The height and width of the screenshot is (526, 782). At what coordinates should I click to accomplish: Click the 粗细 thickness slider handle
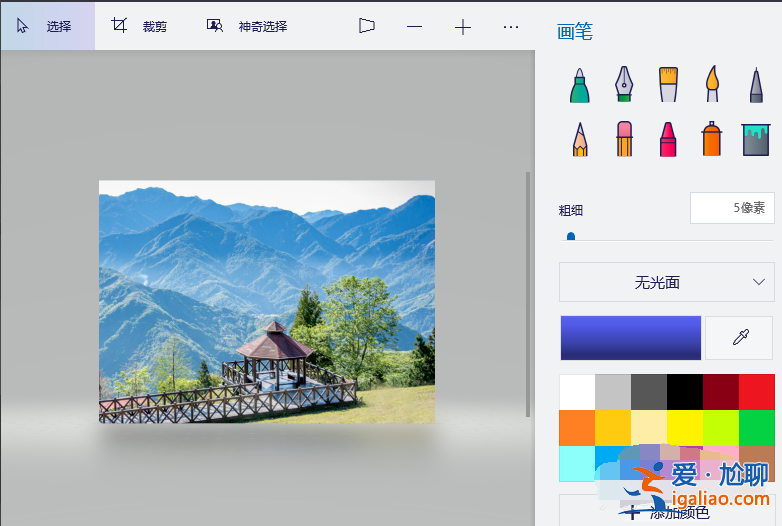click(x=571, y=236)
